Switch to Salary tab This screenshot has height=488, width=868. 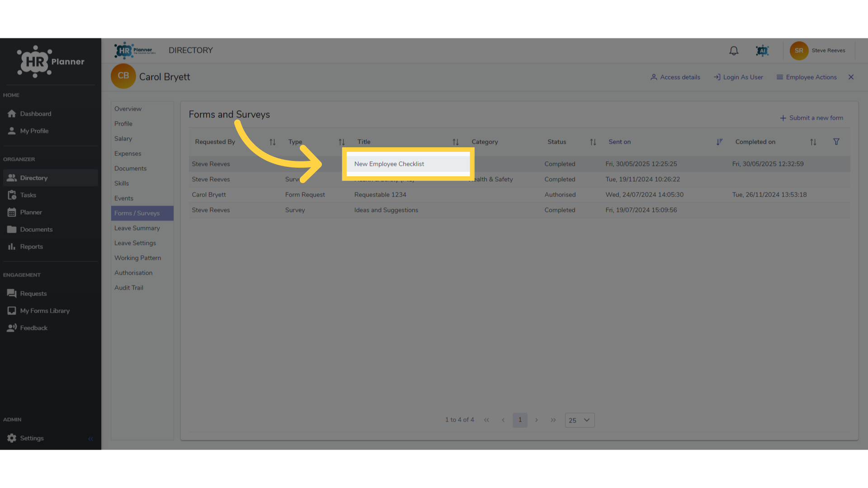tap(142, 139)
